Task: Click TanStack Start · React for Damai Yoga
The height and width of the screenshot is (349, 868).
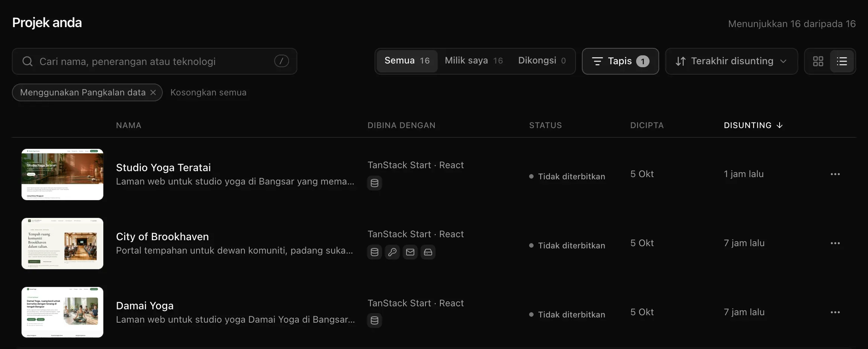Action: click(415, 303)
